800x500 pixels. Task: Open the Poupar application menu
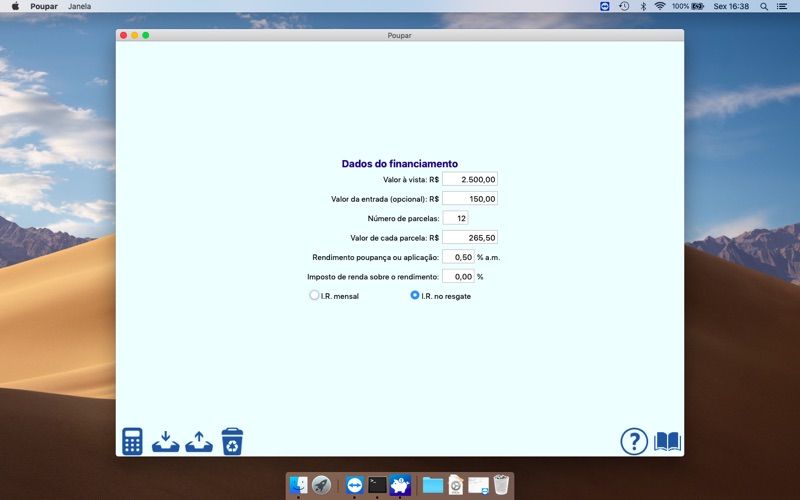click(x=44, y=6)
